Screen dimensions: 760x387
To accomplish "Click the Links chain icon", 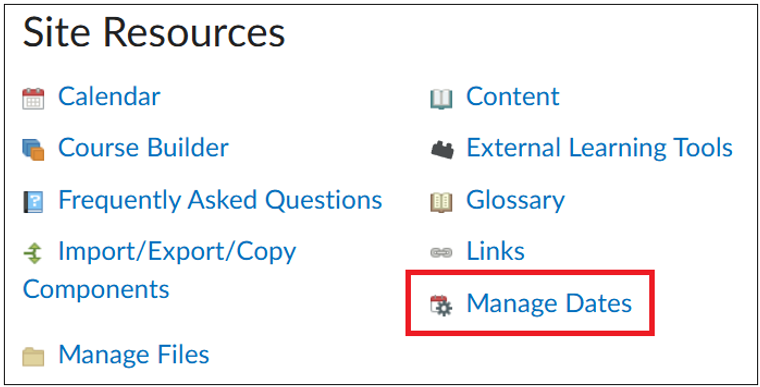I will coord(442,253).
